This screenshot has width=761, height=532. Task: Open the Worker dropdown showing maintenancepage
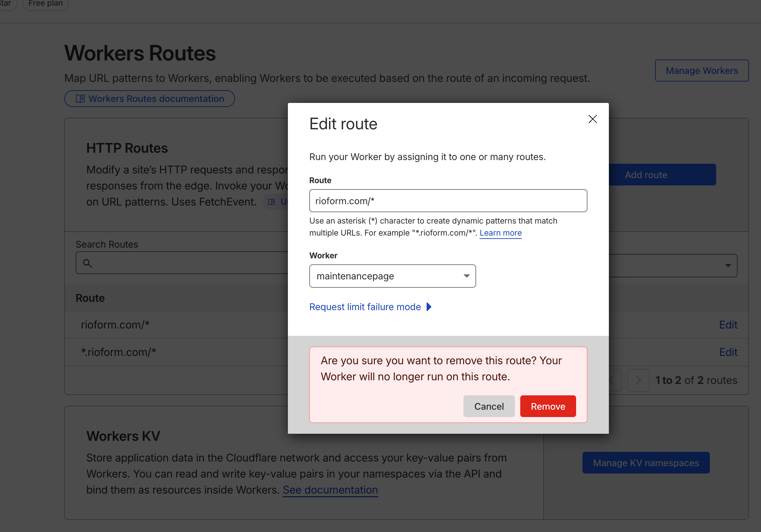pos(392,276)
